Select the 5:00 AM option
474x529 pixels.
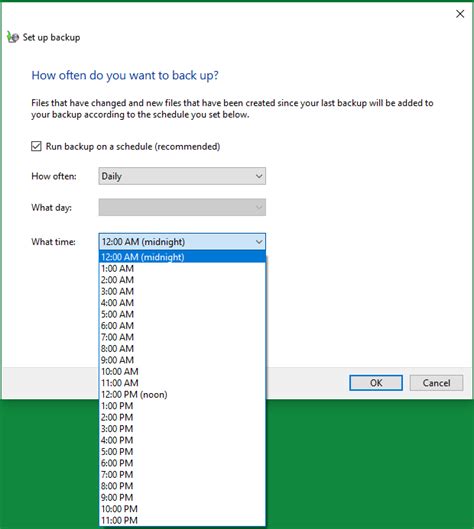182,314
